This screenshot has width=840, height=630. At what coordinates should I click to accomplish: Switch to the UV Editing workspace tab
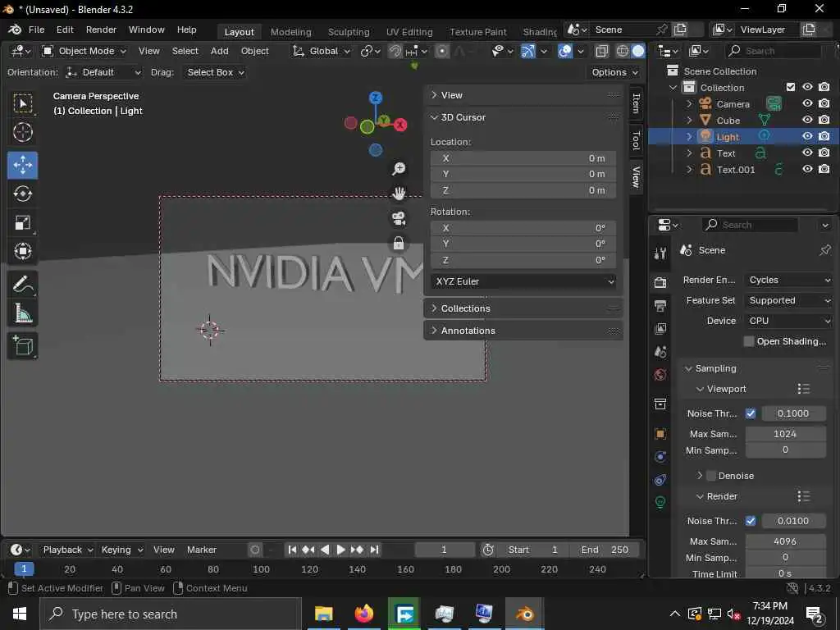click(x=409, y=32)
